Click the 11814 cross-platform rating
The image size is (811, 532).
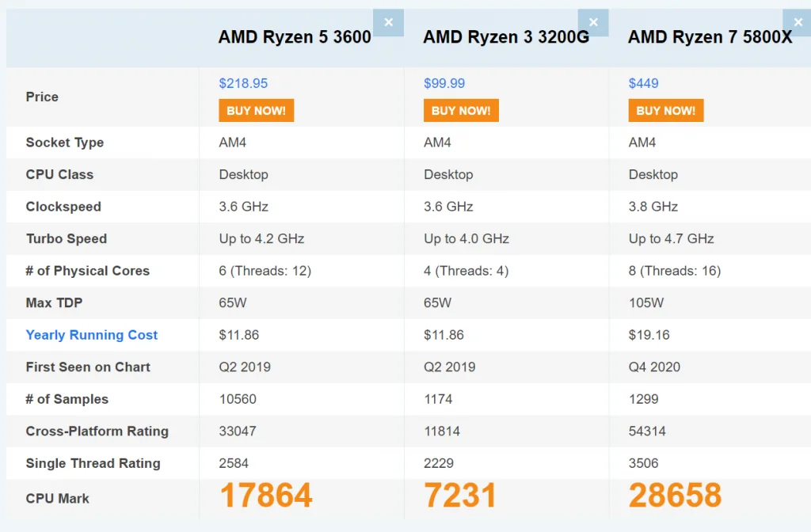coord(442,431)
